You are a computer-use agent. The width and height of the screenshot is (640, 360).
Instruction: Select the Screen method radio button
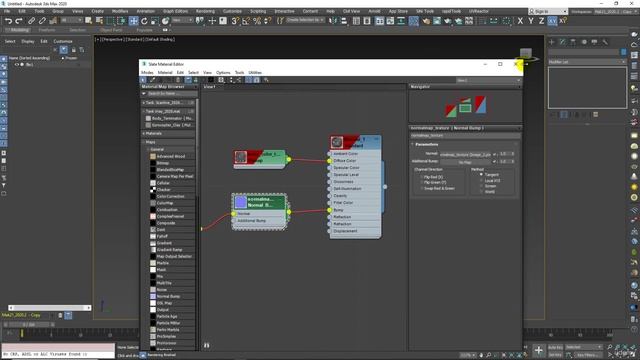482,186
